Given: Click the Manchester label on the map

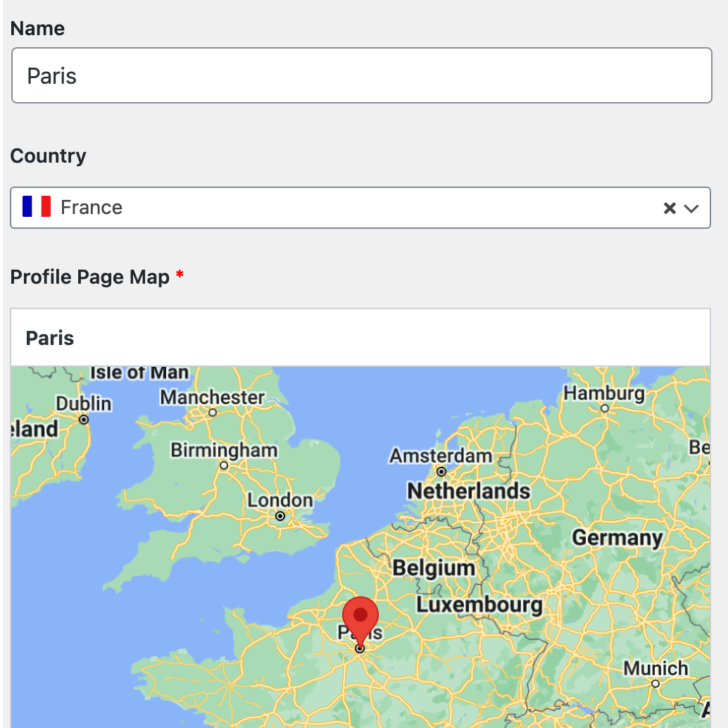Looking at the screenshot, I should [x=212, y=397].
